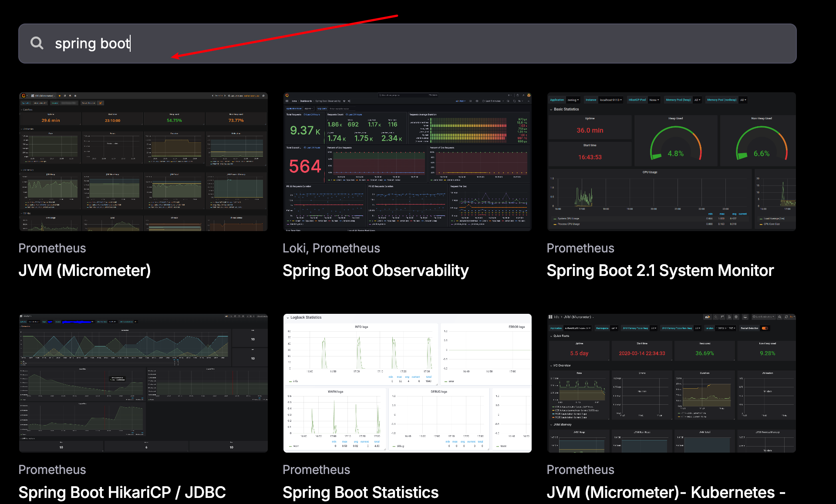The image size is (836, 504).
Task: Click Prometheus label above JVM (Micrometer)- Kubernetes
Action: coord(580,470)
